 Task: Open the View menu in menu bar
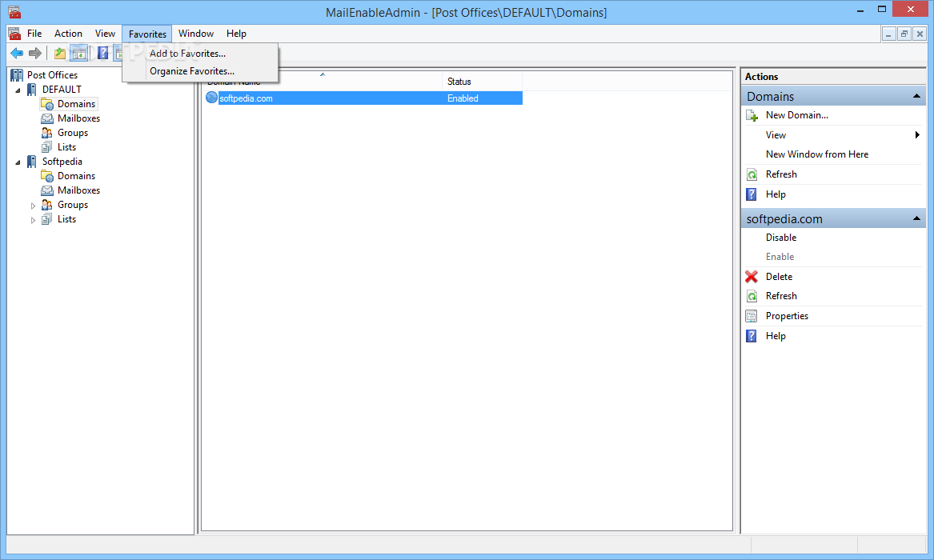(106, 34)
